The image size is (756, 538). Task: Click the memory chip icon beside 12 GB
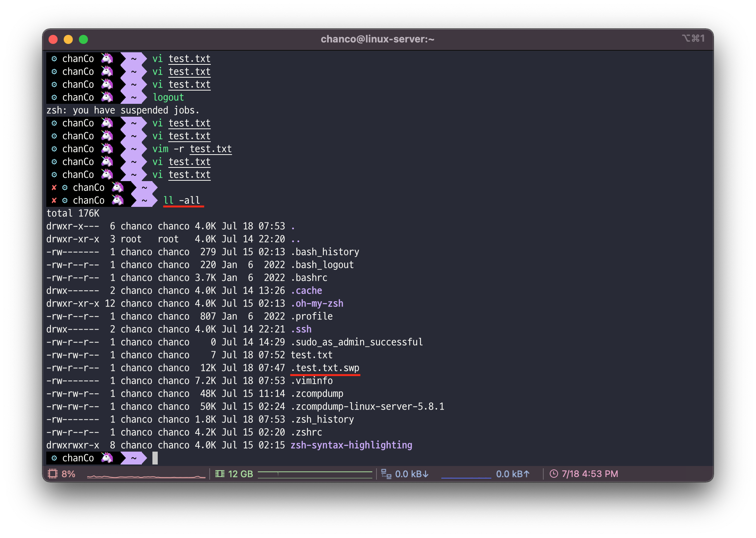pos(220,474)
